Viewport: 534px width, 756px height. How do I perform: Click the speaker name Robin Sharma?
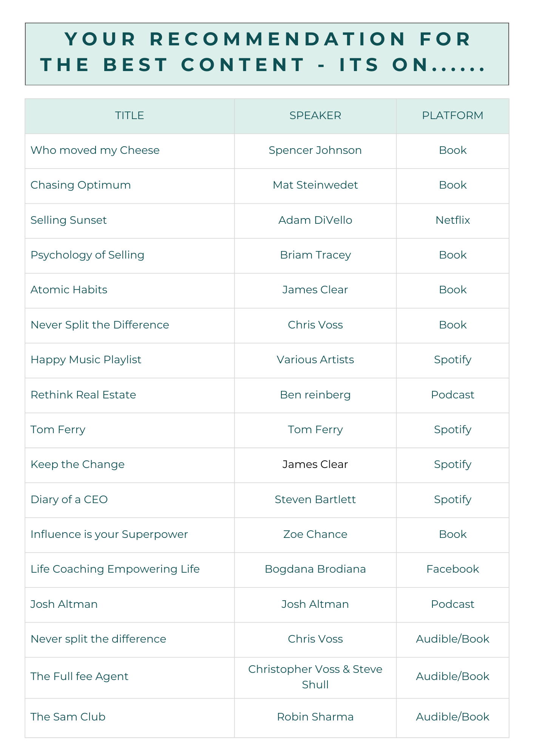click(315, 717)
